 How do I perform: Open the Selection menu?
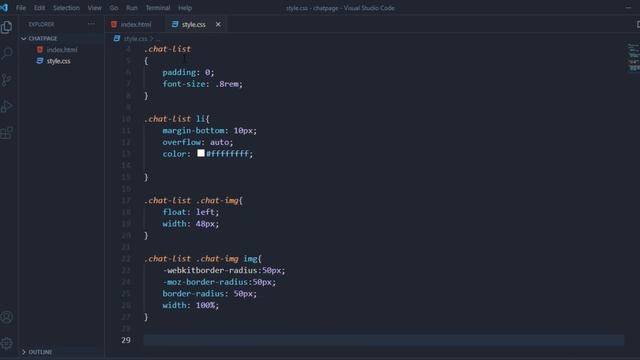[x=66, y=8]
